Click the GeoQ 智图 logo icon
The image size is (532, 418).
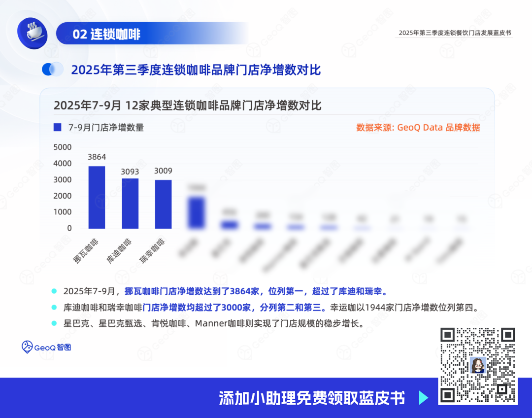(x=28, y=347)
